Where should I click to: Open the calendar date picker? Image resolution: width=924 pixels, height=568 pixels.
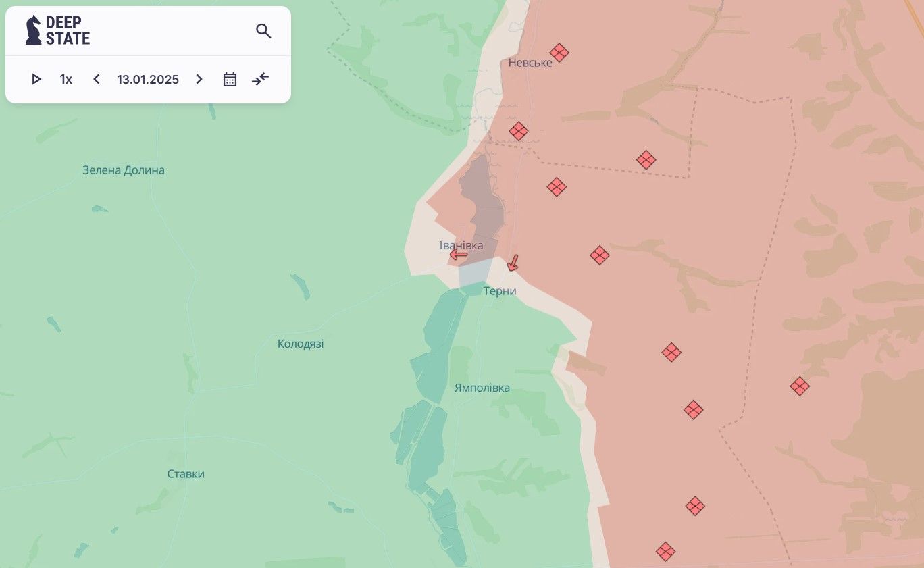click(230, 80)
